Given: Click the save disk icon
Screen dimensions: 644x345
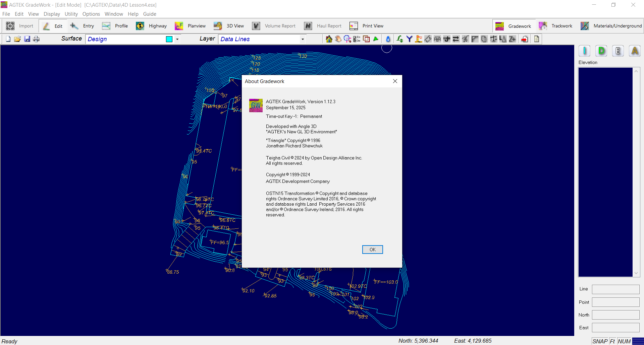Looking at the screenshot, I should 27,39.
